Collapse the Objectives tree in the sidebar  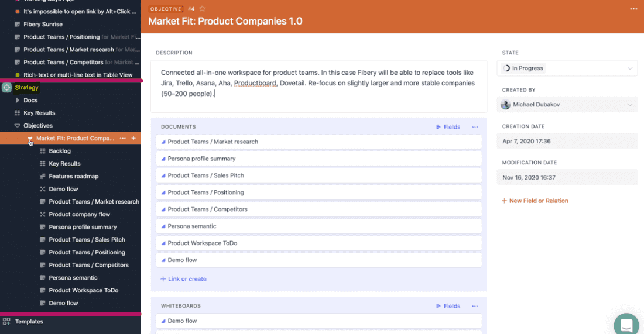click(x=17, y=126)
